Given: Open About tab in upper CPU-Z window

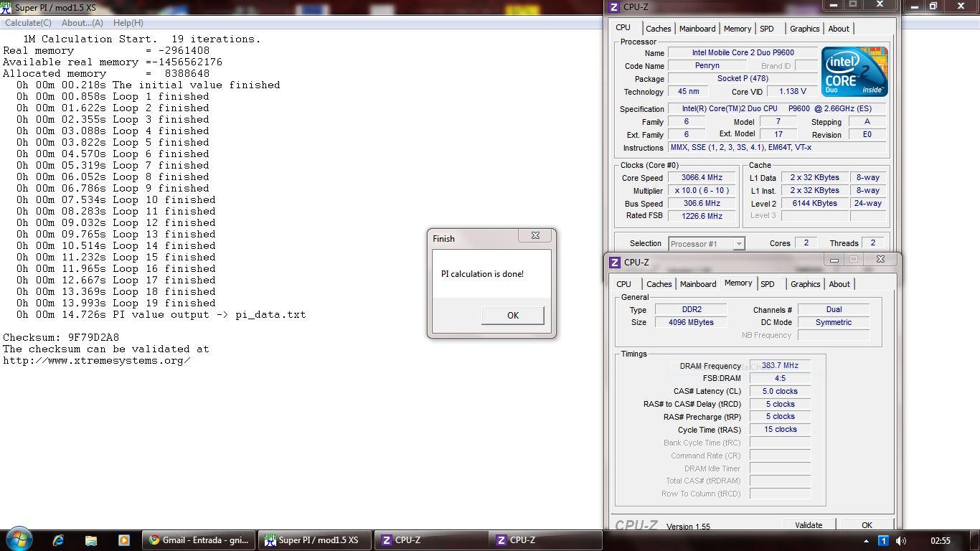Looking at the screenshot, I should (x=839, y=29).
